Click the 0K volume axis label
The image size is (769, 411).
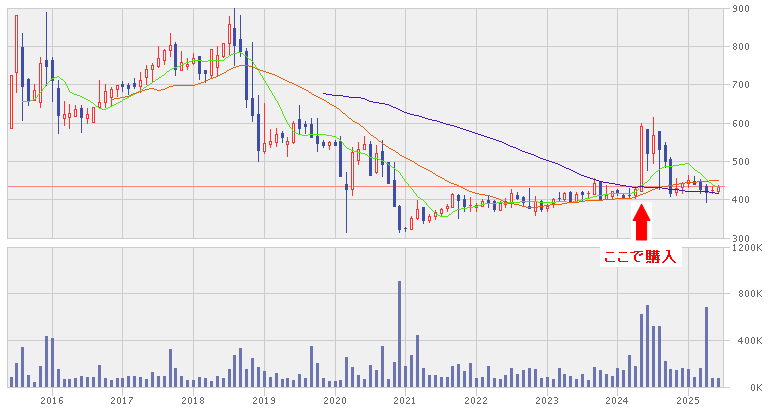point(756,387)
